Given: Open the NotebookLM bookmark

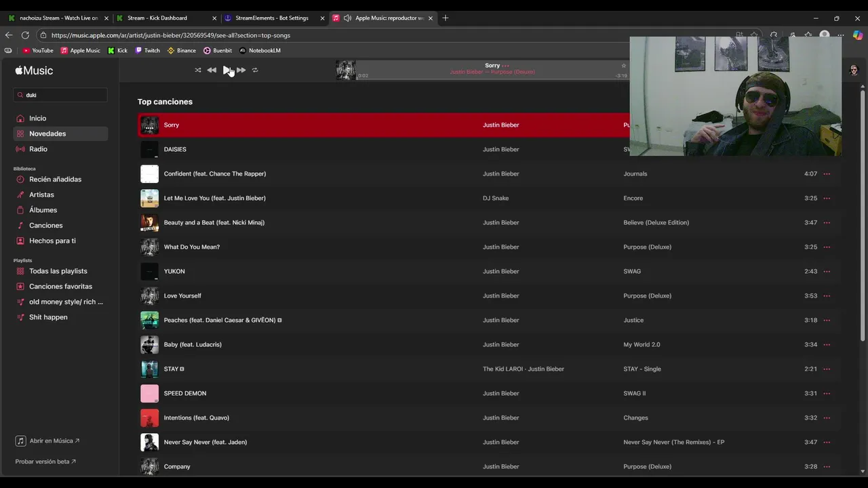Looking at the screenshot, I should tap(260, 50).
